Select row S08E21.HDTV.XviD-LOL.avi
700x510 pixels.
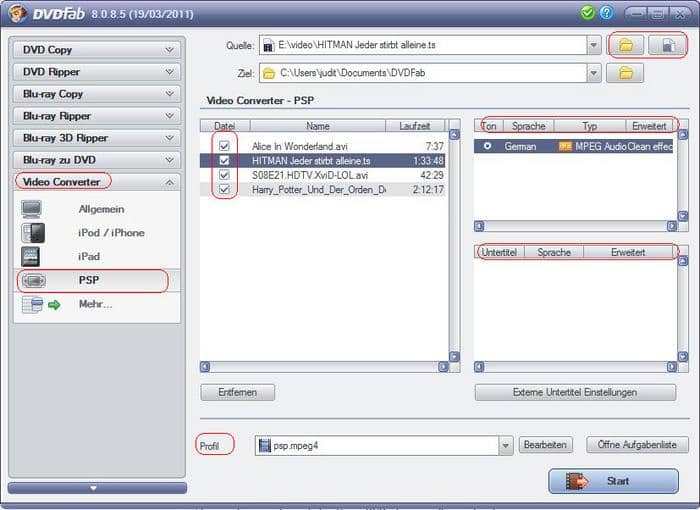click(x=322, y=175)
